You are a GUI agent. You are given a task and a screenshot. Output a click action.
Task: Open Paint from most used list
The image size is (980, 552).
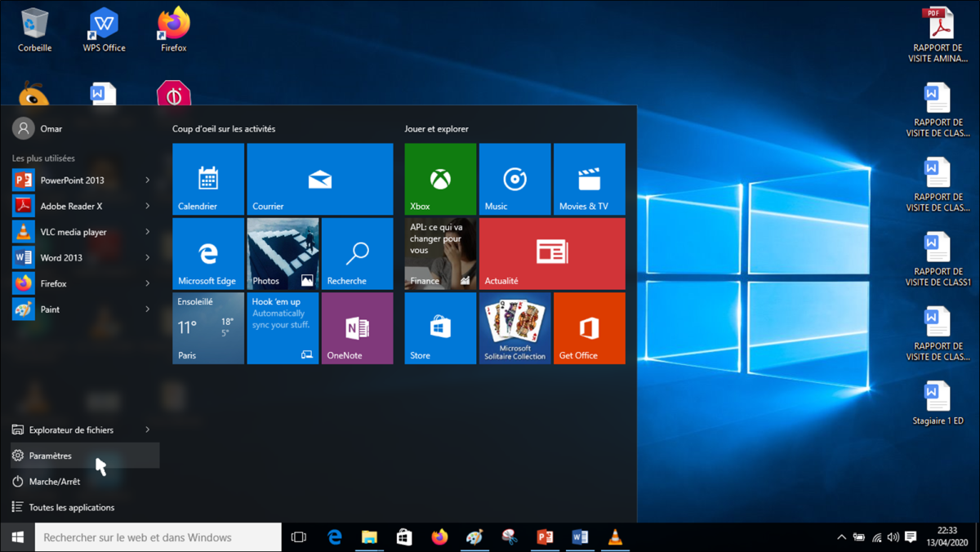84,309
